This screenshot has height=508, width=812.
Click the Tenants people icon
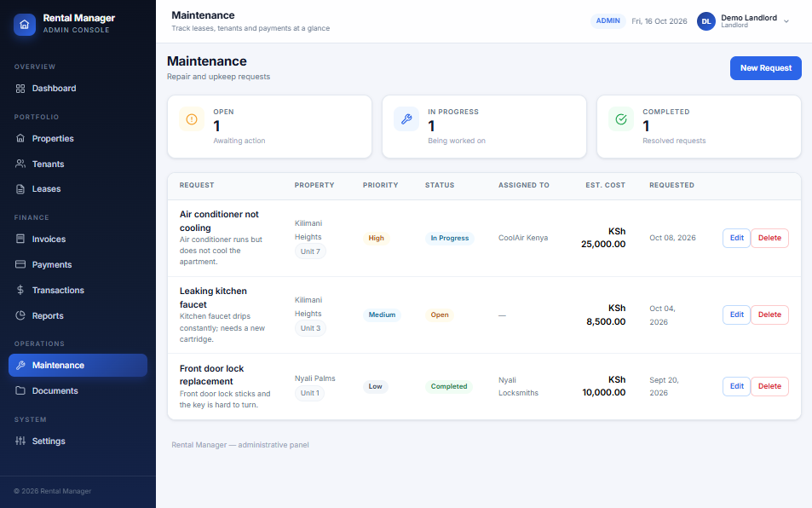tap(20, 164)
